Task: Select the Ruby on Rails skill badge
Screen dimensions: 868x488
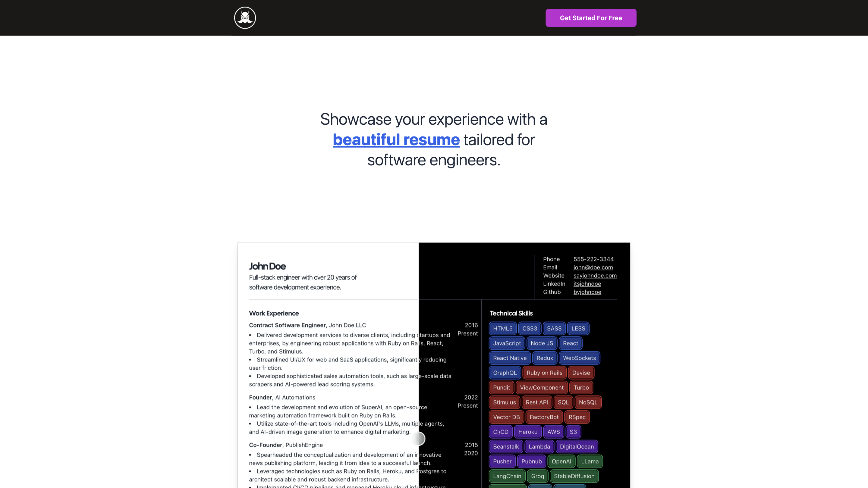Action: point(544,373)
